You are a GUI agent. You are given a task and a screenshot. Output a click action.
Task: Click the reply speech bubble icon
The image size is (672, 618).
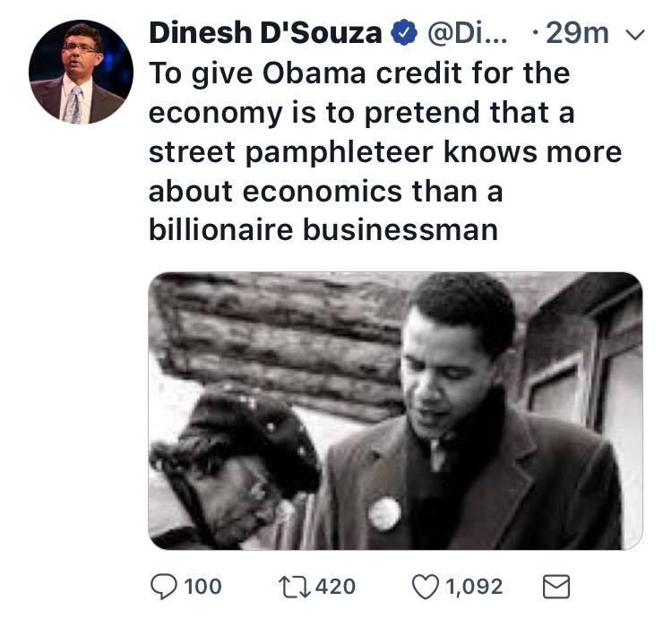coord(164,587)
